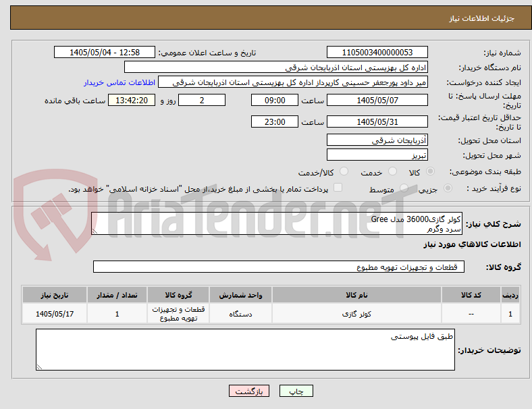Select the متوسط purchase type radio
532x409 pixels.
point(404,188)
